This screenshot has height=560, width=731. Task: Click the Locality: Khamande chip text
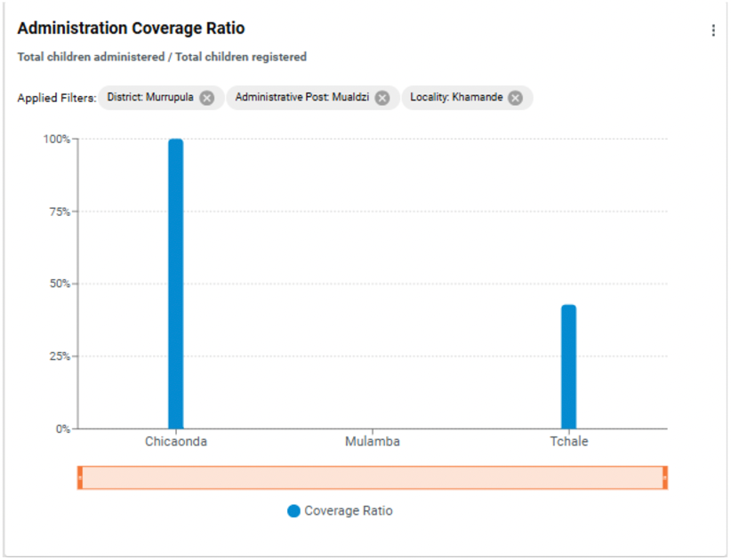(x=456, y=98)
